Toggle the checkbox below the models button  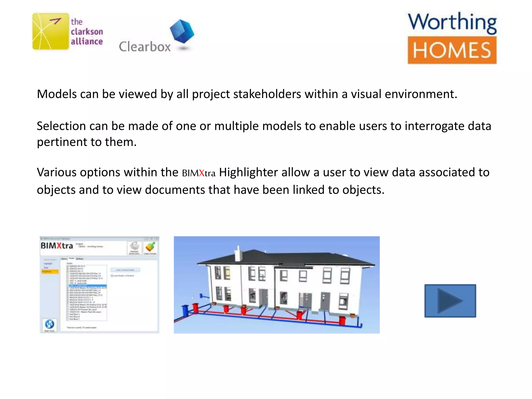[112, 276]
